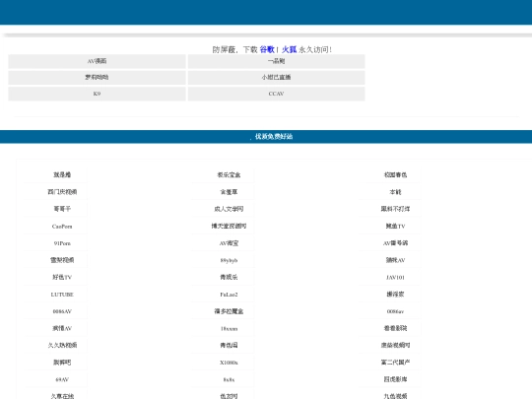The height and width of the screenshot is (399, 532).
Task: Click the K9 link cell
Action: pos(97,94)
